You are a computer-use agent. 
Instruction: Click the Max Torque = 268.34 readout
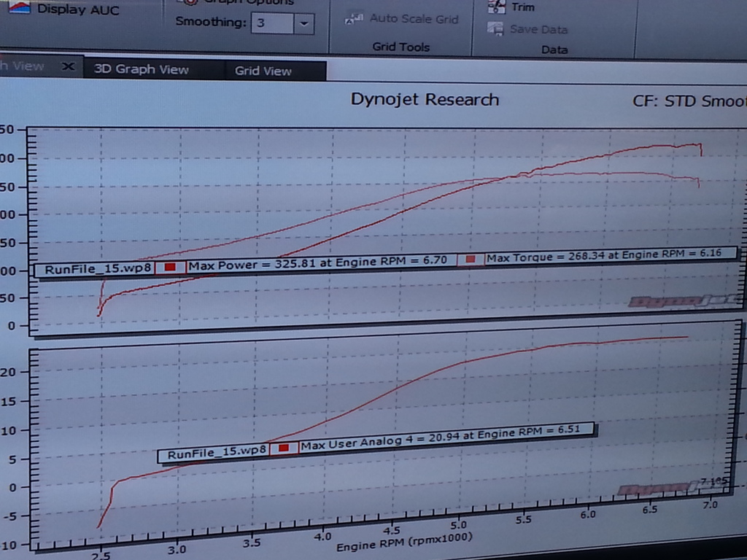[x=609, y=256]
